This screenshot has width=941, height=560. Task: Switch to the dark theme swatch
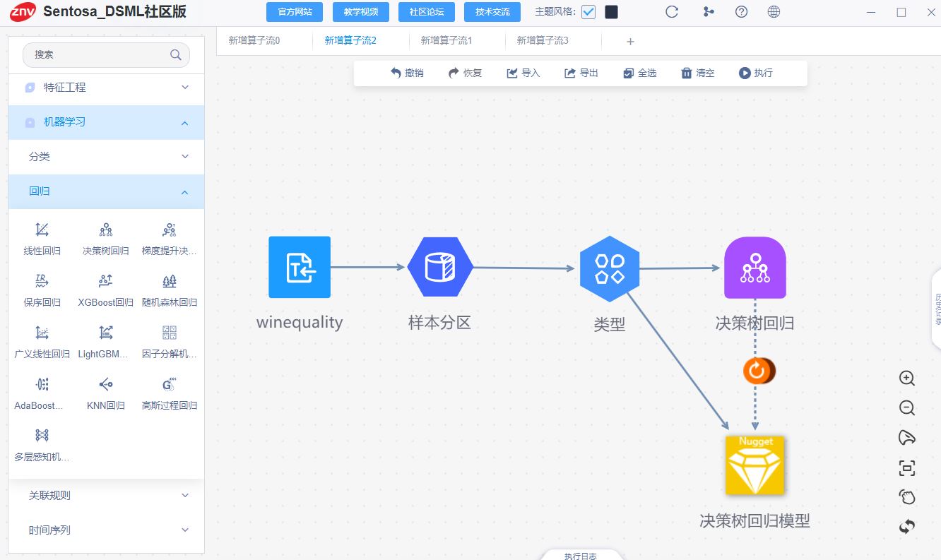point(611,12)
